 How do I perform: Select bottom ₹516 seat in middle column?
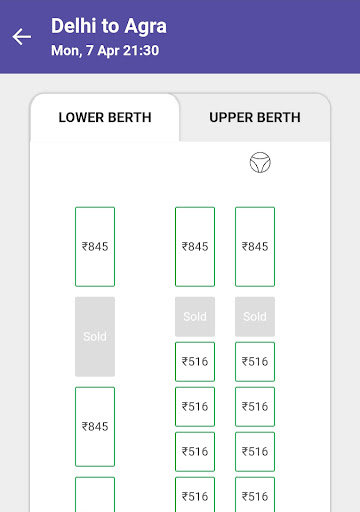[195, 495]
